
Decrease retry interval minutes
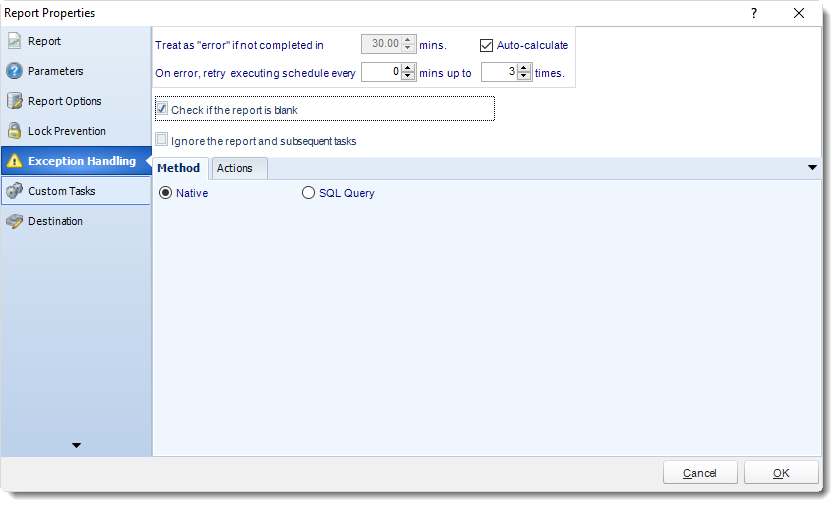(x=408, y=76)
